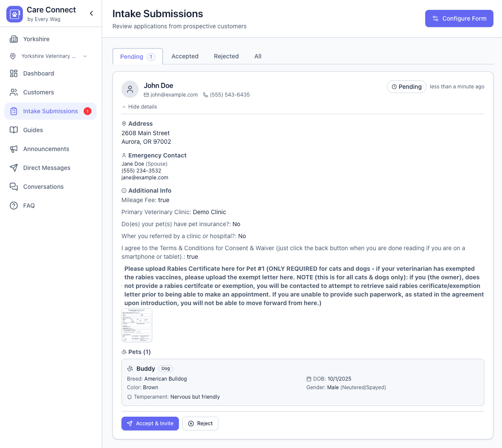Expand the Yorkshire Veterinary clinic selector
502x448 pixels.
coord(85,56)
